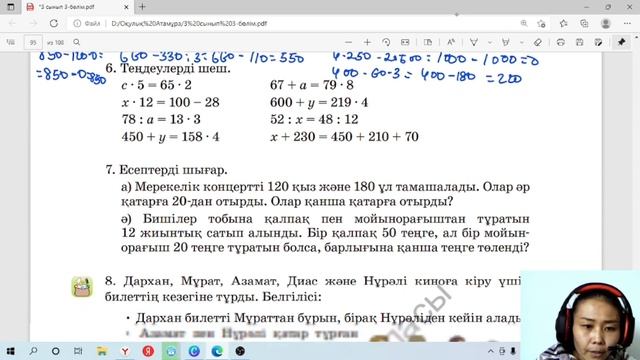Print the PDF document
Screen dimensions: 640x360
[x=560, y=42]
